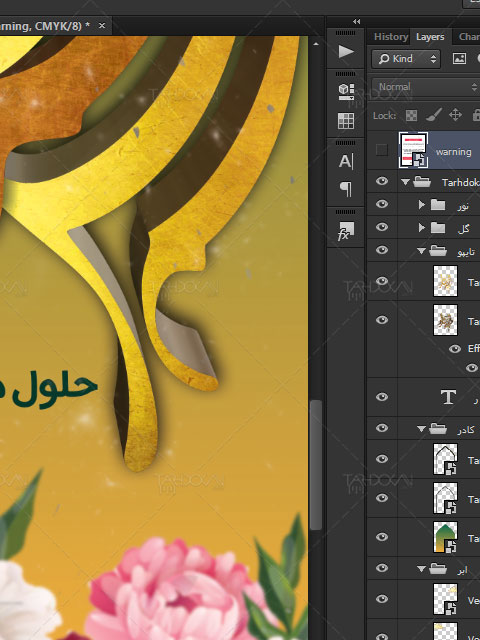This screenshot has height=640, width=480.
Task: Switch to the History tab
Action: [x=391, y=37]
